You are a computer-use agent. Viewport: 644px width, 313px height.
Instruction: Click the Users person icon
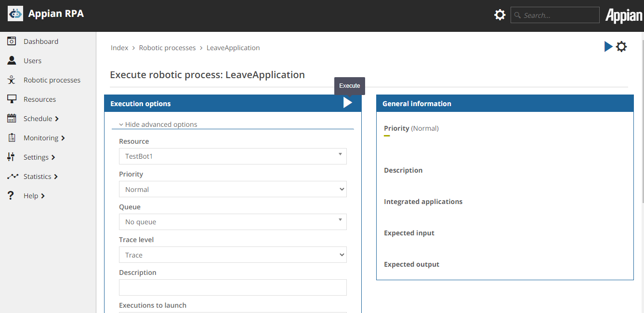(12, 61)
